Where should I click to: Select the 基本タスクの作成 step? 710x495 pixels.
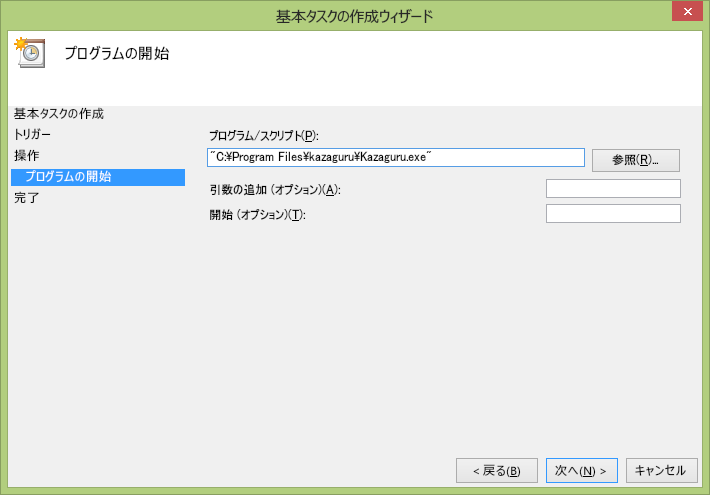point(59,114)
